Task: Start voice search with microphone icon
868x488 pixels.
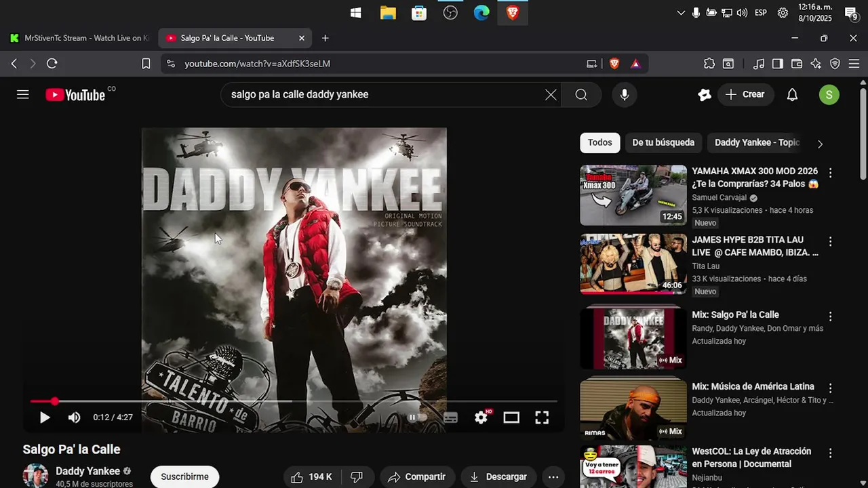Action: coord(625,95)
